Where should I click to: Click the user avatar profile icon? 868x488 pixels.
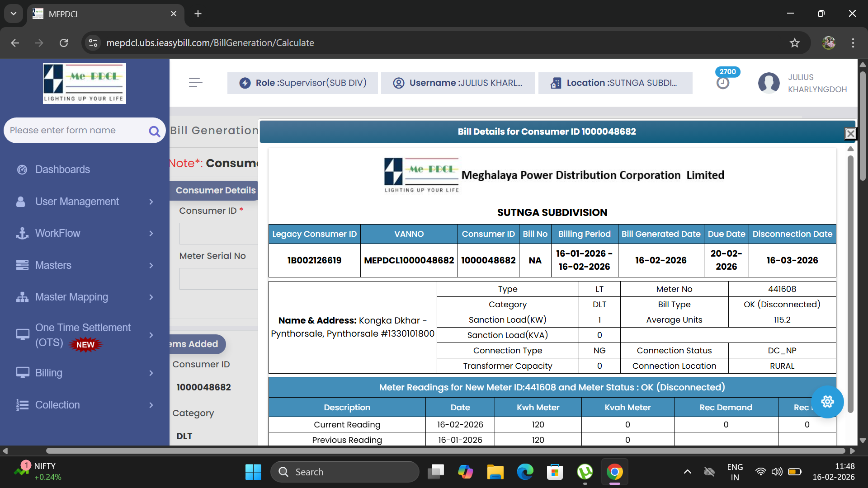[x=769, y=83]
